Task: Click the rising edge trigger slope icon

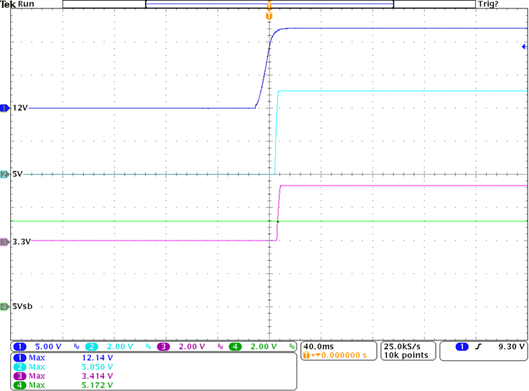Action: [x=478, y=347]
